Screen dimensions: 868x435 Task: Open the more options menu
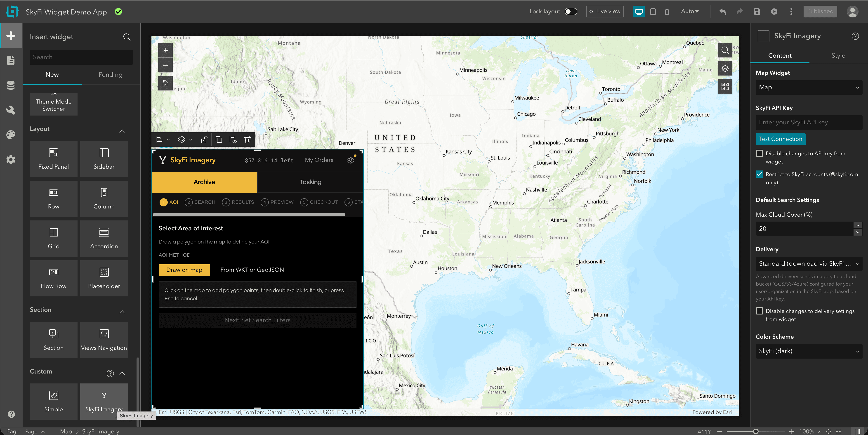click(791, 12)
